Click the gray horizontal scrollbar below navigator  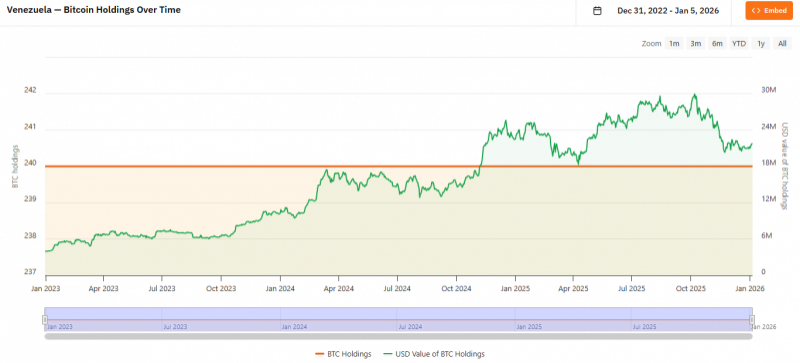point(398,336)
